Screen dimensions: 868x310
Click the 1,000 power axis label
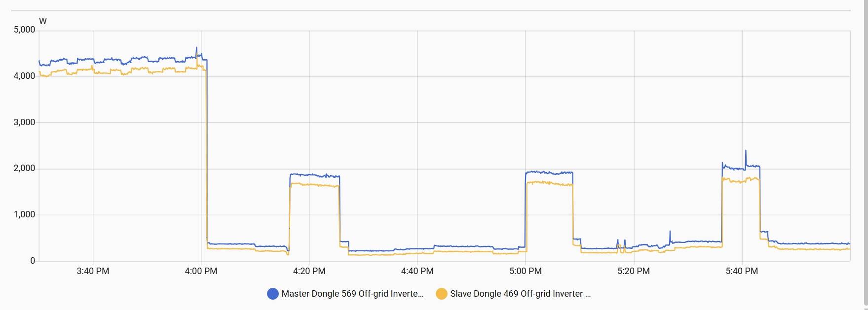point(24,215)
